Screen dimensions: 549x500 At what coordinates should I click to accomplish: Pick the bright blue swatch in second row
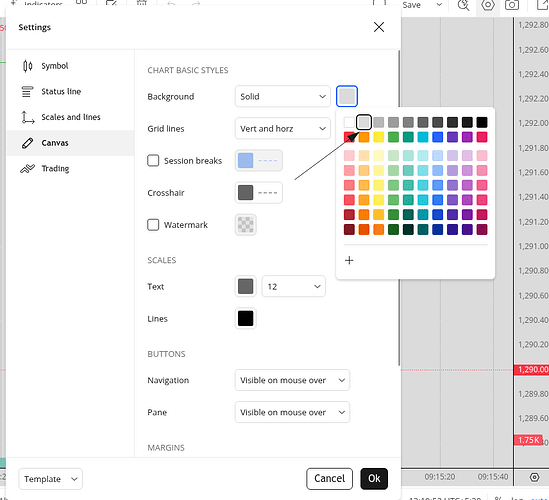pyautogui.click(x=438, y=137)
